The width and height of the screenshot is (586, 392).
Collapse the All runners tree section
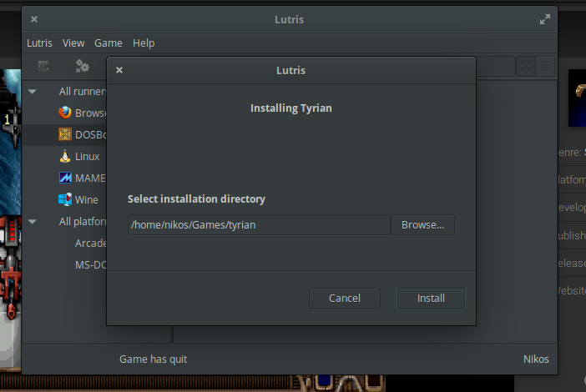pos(33,92)
